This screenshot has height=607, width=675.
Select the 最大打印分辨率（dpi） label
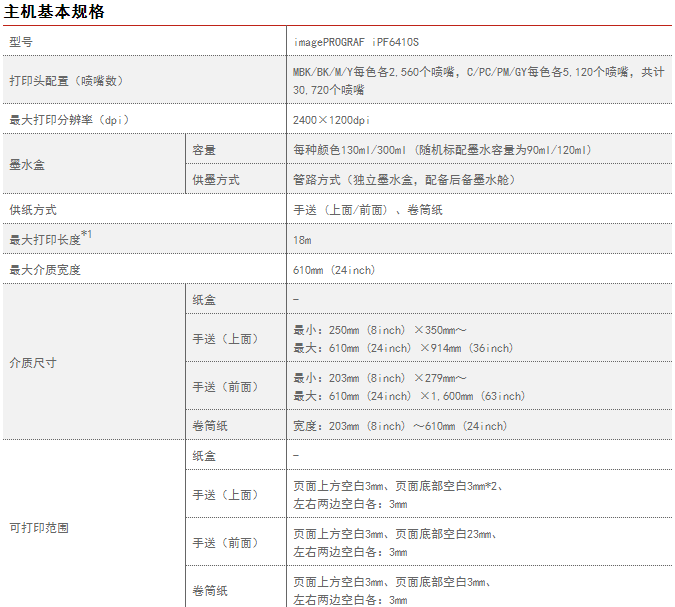point(69,120)
